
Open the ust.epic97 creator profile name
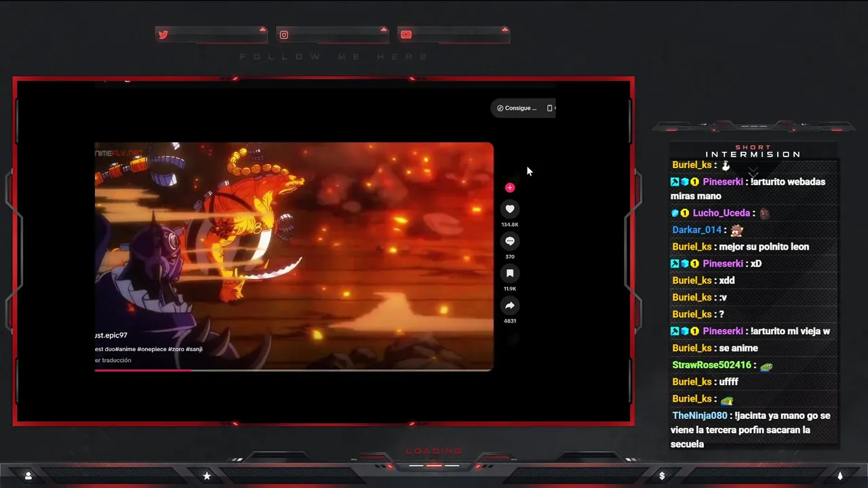click(x=111, y=335)
